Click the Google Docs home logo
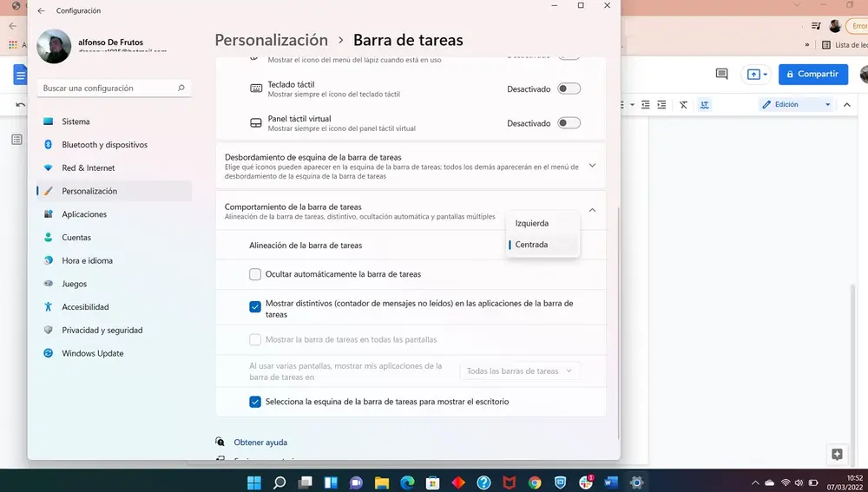 coord(20,74)
